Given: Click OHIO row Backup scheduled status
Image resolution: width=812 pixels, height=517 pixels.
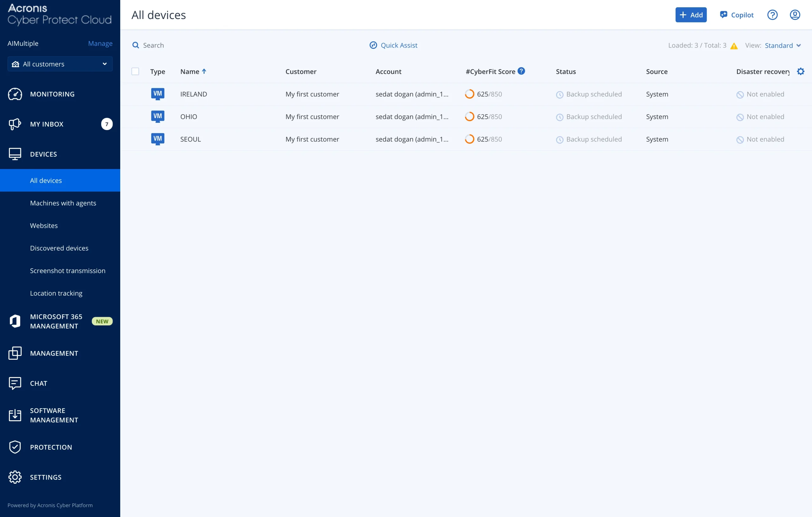Looking at the screenshot, I should [594, 117].
